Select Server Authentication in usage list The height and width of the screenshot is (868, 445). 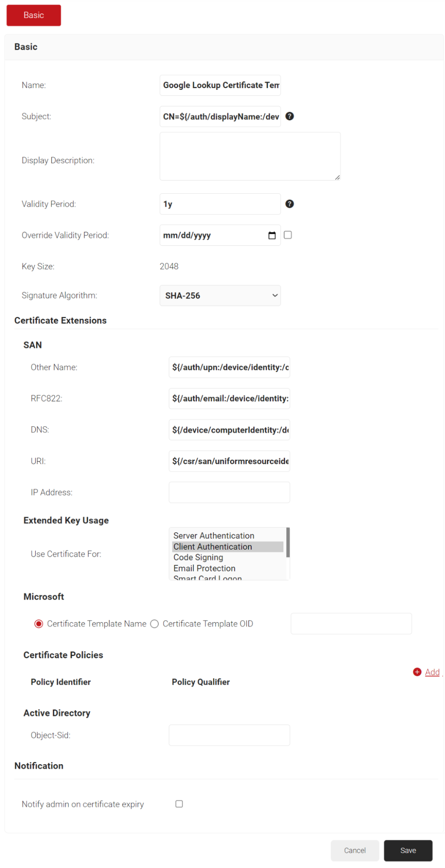click(x=214, y=535)
